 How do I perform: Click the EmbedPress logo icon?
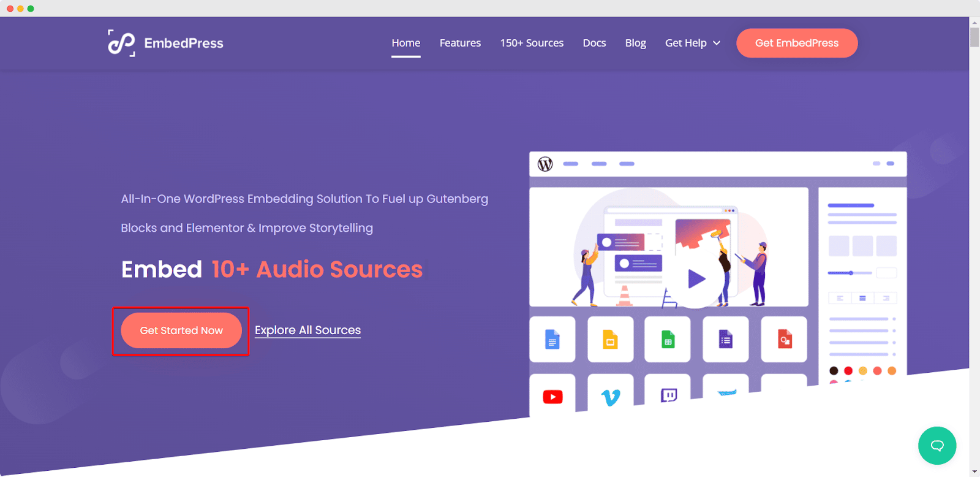[x=121, y=43]
